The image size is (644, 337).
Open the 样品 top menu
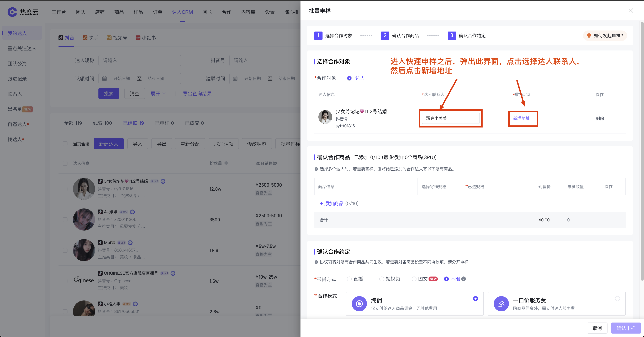point(138,12)
